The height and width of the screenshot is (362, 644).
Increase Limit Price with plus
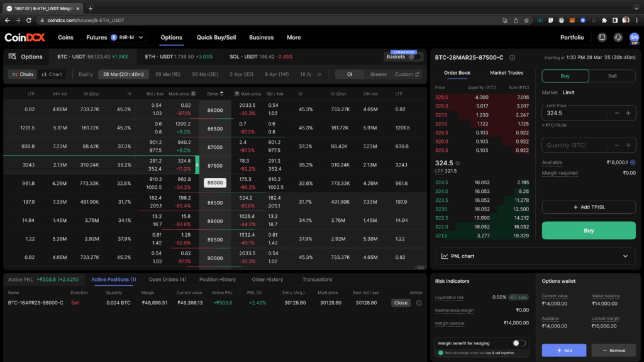coord(628,113)
